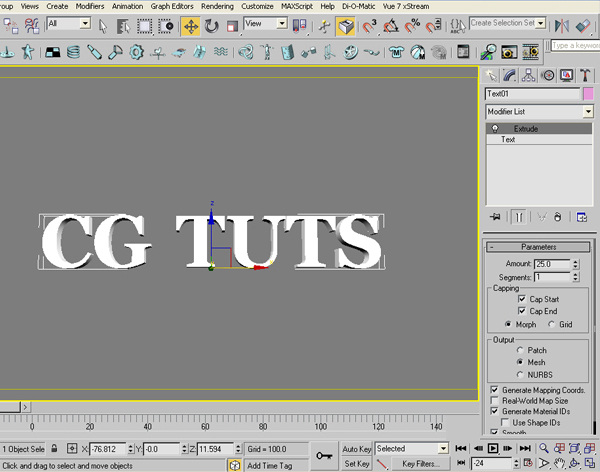Collapse the Parameters rollout
Image resolution: width=600 pixels, height=472 pixels.
538,247
